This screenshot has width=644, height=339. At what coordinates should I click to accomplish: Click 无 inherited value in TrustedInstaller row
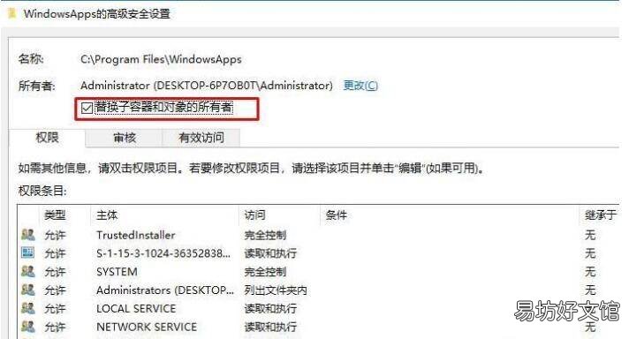590,235
